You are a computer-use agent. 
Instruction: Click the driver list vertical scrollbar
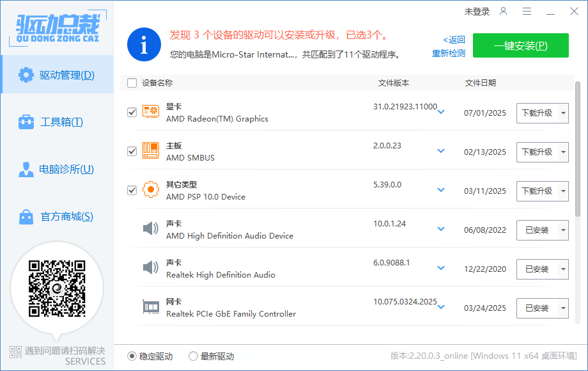[x=578, y=149]
